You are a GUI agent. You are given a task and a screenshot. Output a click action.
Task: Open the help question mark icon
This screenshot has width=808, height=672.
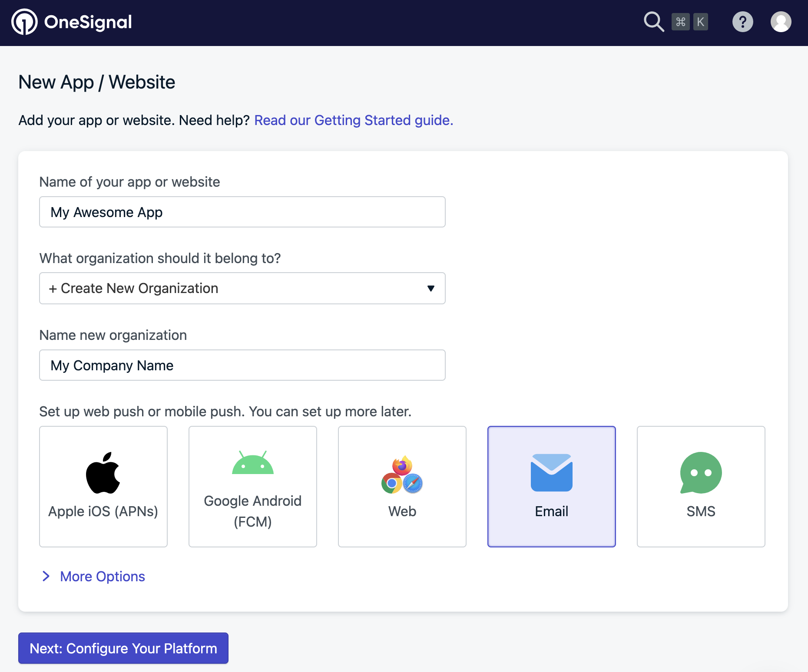(x=742, y=22)
